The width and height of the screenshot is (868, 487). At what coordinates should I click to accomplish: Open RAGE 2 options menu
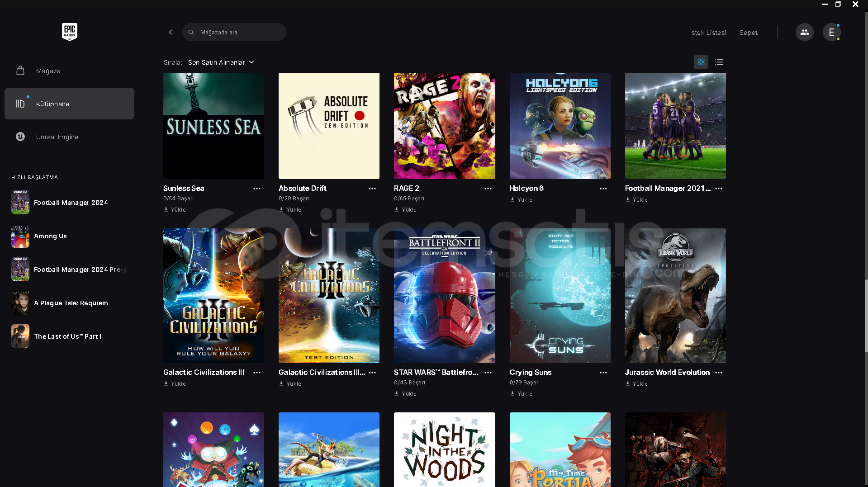pyautogui.click(x=488, y=189)
